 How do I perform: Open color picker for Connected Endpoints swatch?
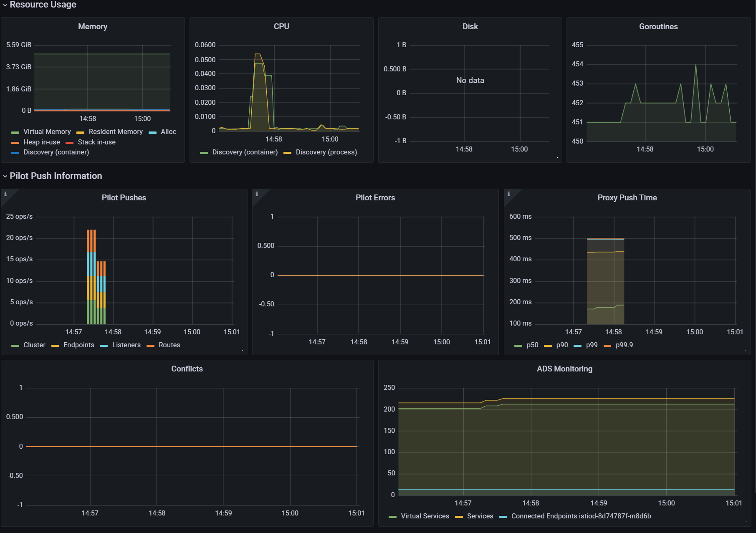503,517
